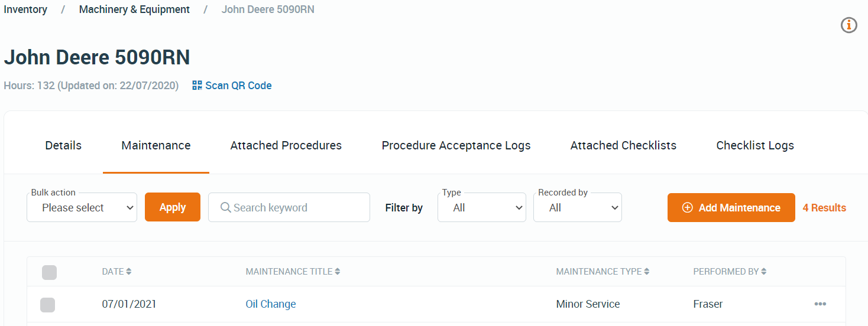Go to the Inventory breadcrumb
The width and height of the screenshot is (868, 326).
coord(25,9)
